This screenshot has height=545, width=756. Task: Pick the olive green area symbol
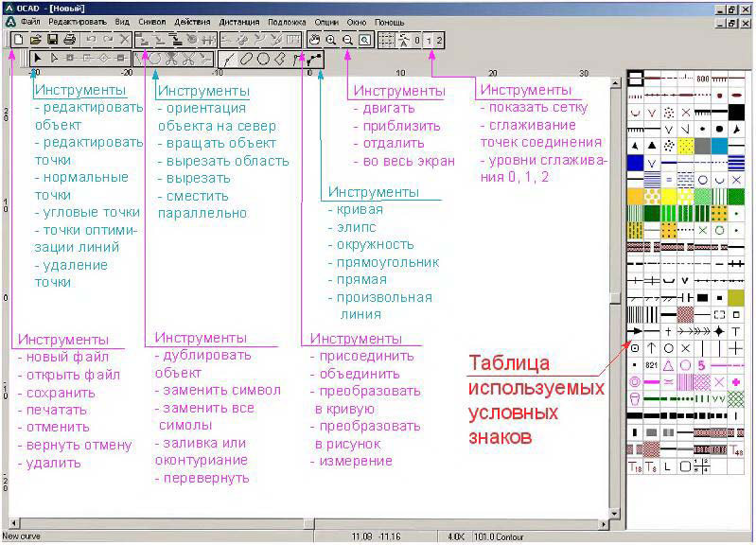[x=736, y=298]
